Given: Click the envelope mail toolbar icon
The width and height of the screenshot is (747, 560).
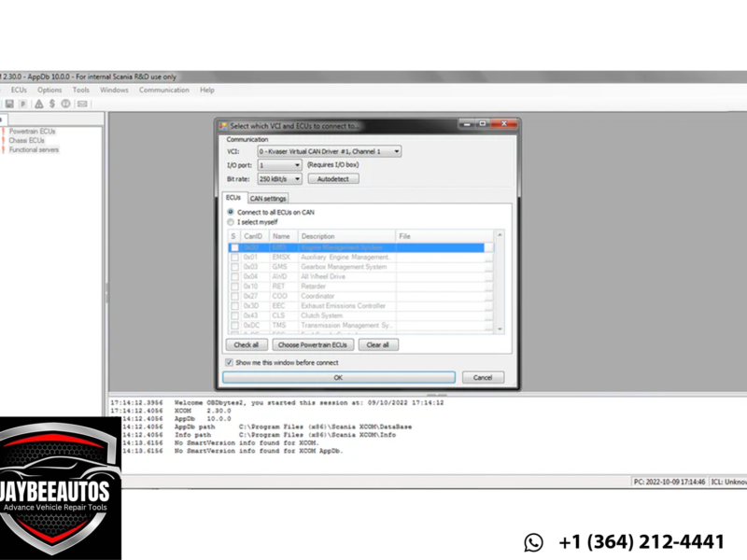Looking at the screenshot, I should click(x=82, y=105).
